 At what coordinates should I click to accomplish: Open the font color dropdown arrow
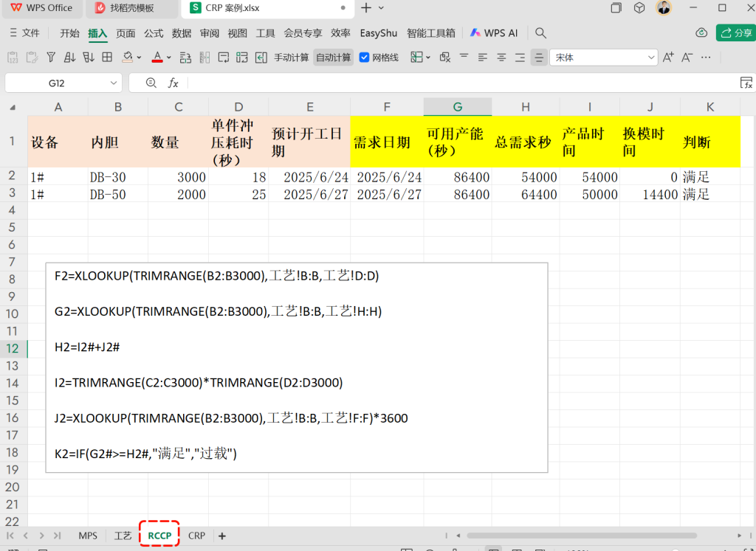click(x=169, y=58)
